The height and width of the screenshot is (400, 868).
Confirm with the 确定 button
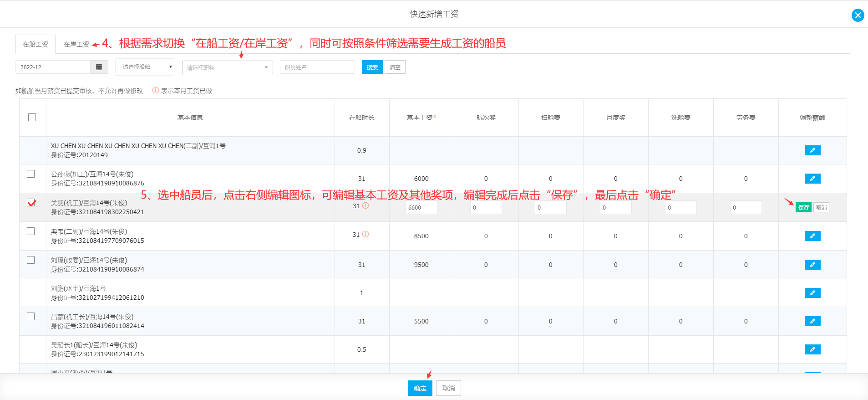point(420,388)
